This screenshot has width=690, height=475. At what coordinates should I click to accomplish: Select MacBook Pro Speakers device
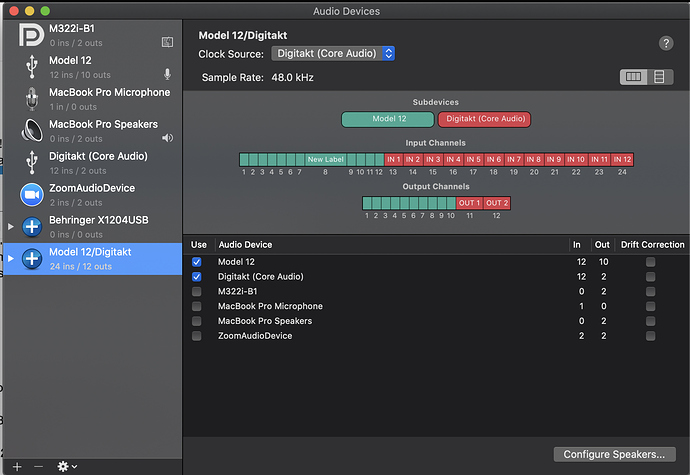tap(98, 130)
